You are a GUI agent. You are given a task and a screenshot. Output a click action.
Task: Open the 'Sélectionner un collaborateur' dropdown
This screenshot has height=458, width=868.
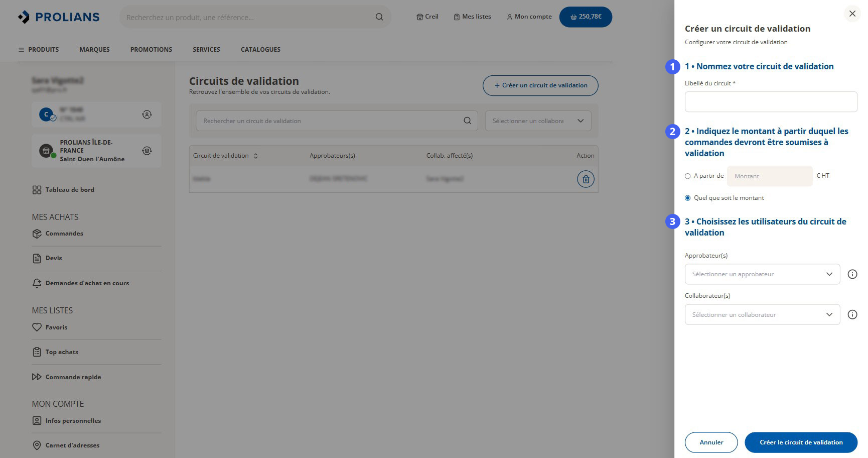pos(762,314)
